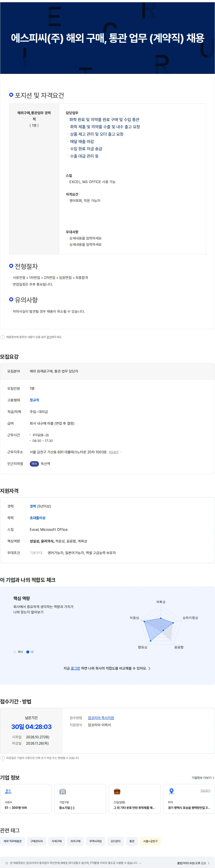The height and width of the screenshot is (868, 215).
Task: Click the 잡코리아 이력서 resume format text
Action: coord(99,725)
